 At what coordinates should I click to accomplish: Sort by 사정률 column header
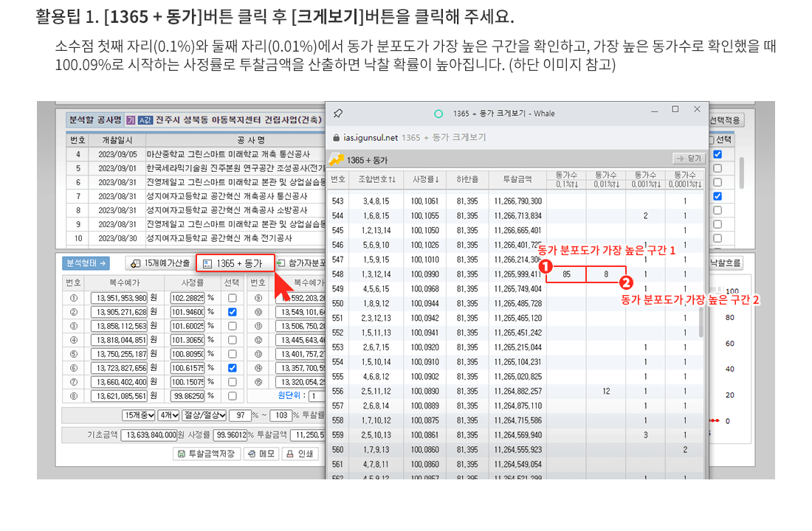426,178
